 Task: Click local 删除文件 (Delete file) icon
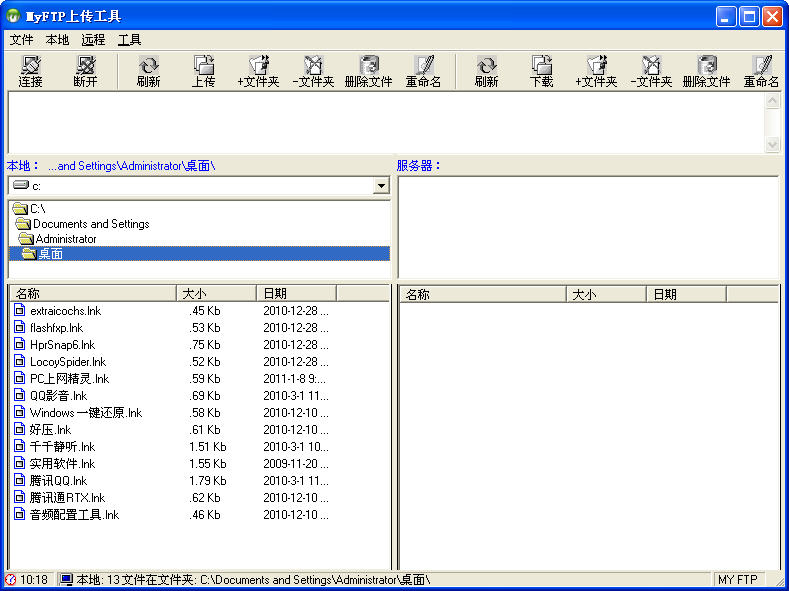[x=368, y=71]
